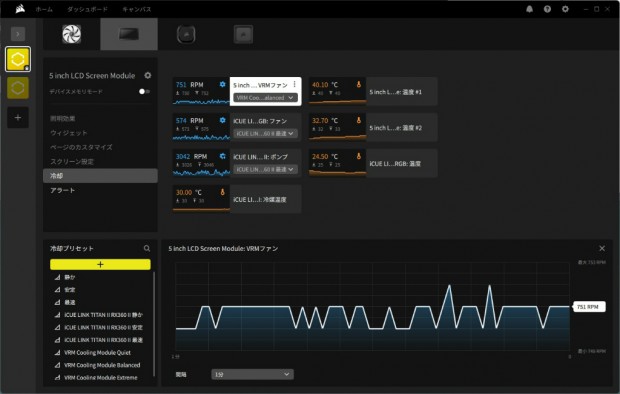620x394 pixels.
Task: Click gear icon on 3042 RPM pump tile
Action: coord(223,156)
